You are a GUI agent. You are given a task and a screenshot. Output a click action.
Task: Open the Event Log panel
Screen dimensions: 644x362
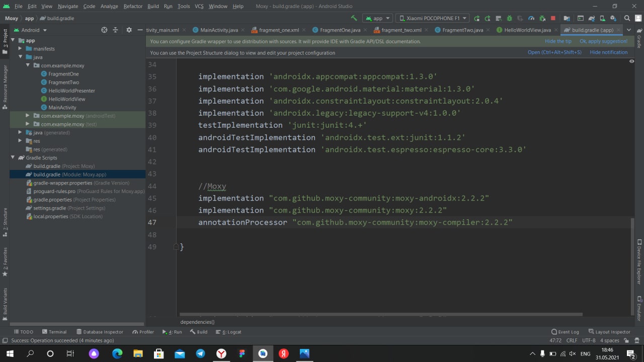[565, 332]
